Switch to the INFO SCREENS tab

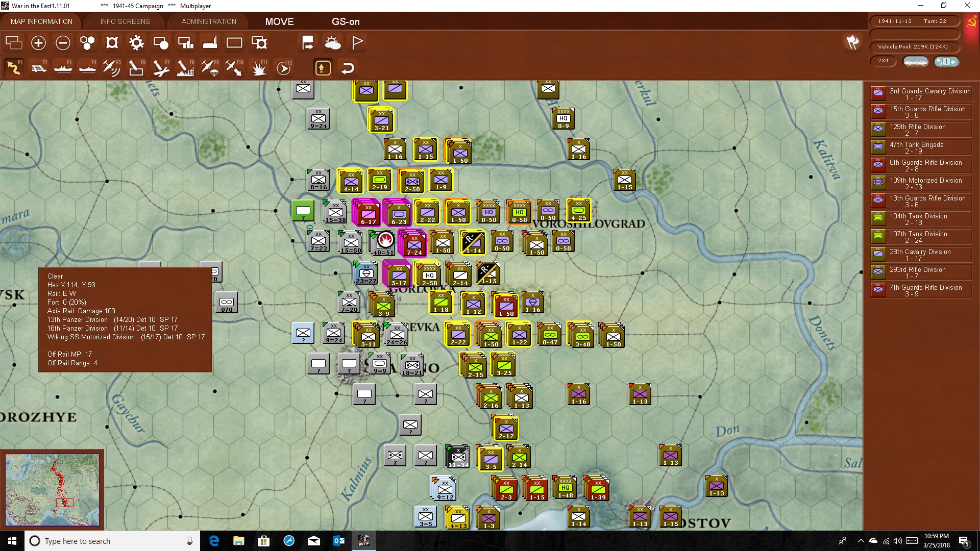click(x=125, y=21)
